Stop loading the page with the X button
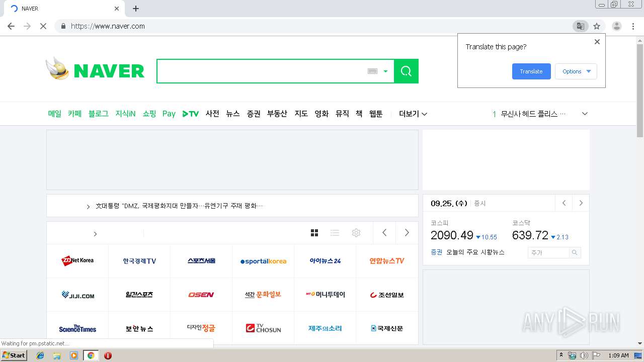This screenshot has height=362, width=644. 43,26
